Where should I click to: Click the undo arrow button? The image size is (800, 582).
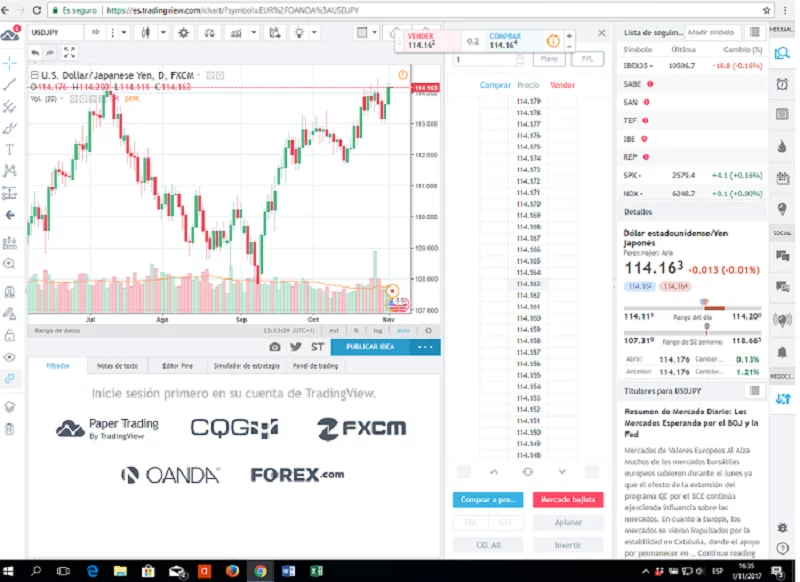(35, 52)
